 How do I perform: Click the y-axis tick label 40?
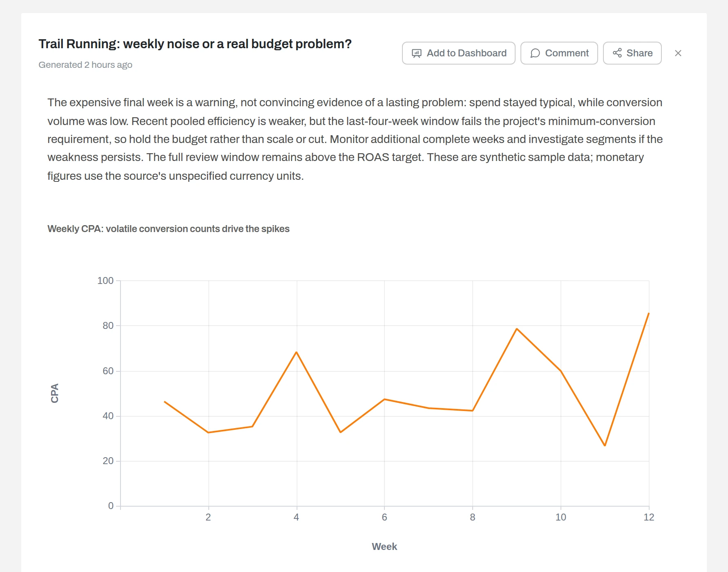click(108, 416)
